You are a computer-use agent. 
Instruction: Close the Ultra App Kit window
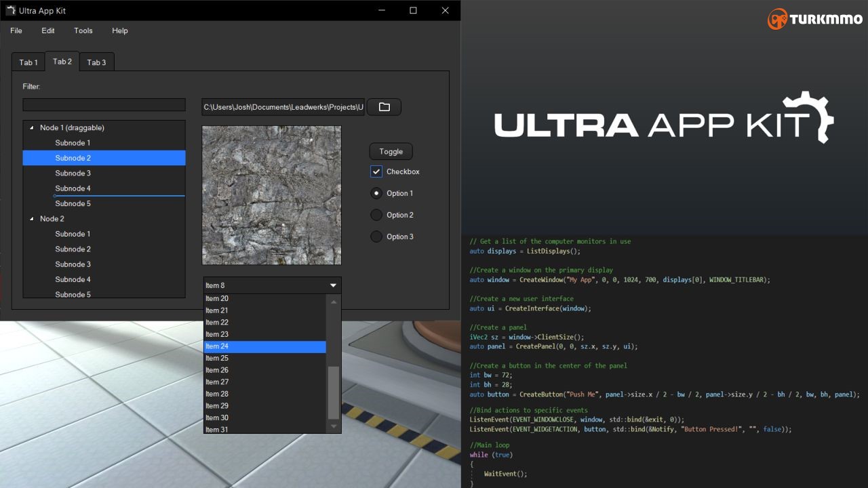pyautogui.click(x=445, y=10)
